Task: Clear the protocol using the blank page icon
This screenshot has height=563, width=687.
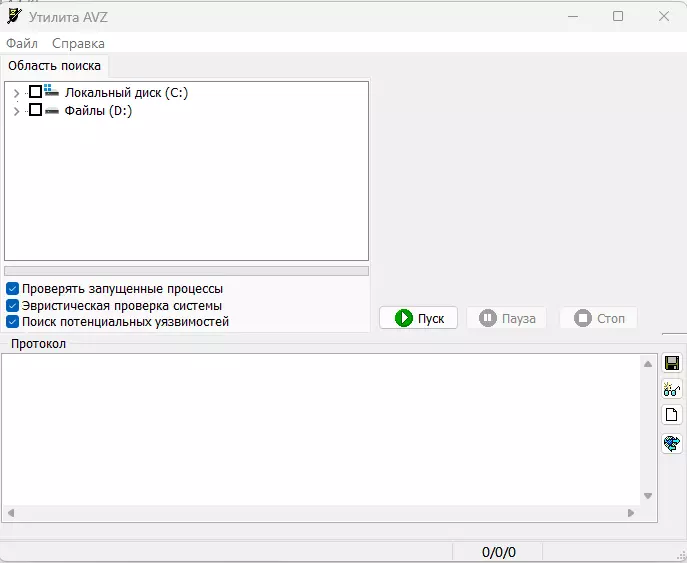Action: [672, 415]
